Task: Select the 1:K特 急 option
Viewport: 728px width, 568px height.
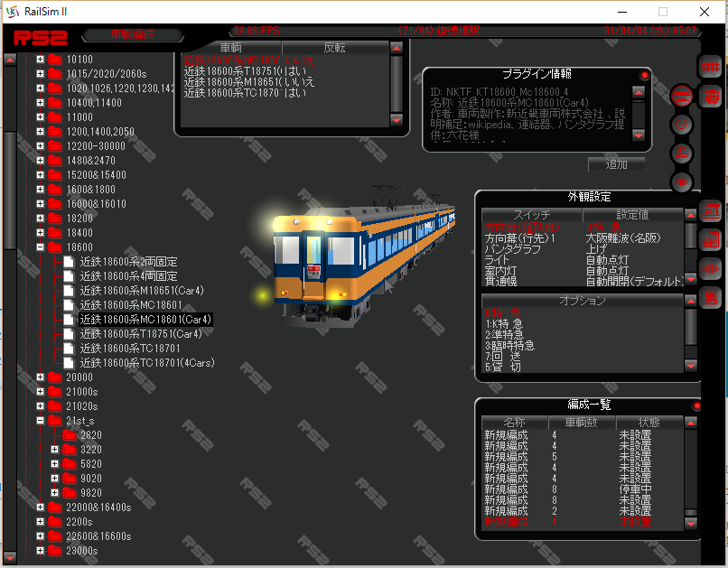Action: [504, 324]
